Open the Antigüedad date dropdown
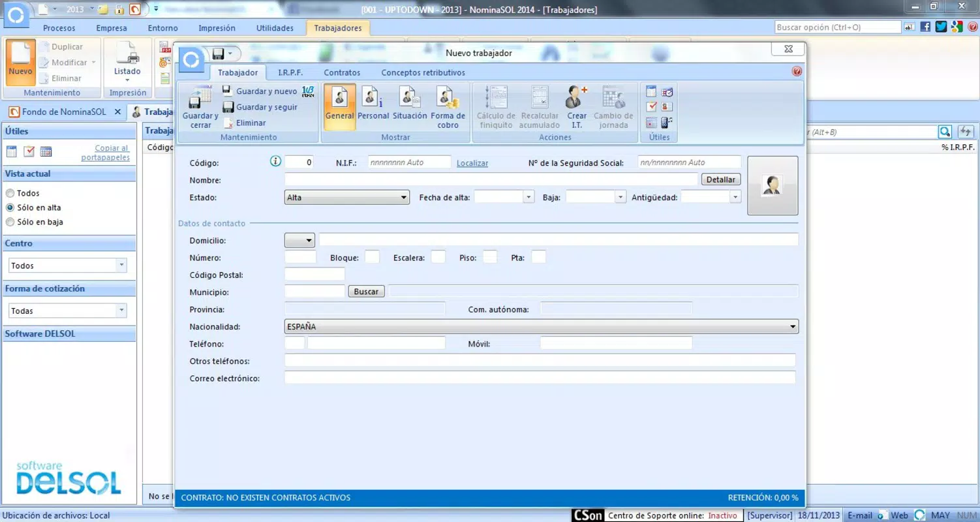This screenshot has height=522, width=980. tap(736, 197)
